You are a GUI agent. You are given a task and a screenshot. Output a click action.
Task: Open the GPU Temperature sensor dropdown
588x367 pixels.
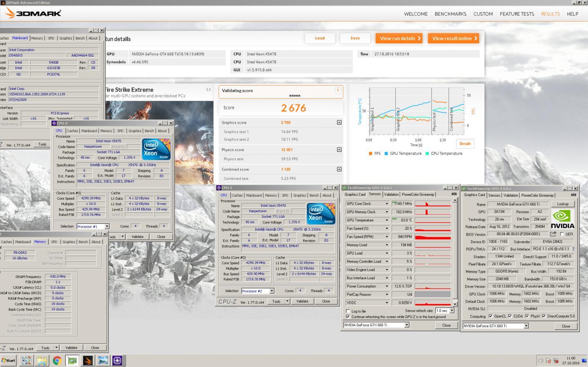(387, 220)
